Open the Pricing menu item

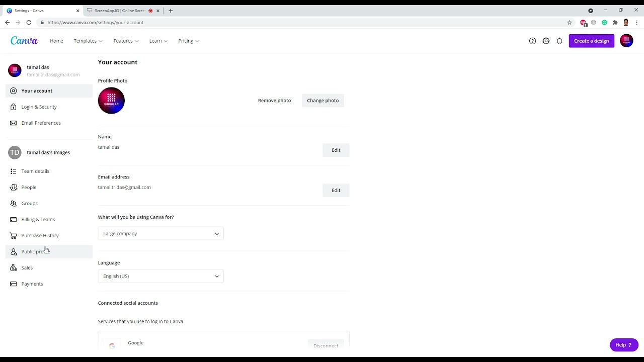[x=186, y=41]
